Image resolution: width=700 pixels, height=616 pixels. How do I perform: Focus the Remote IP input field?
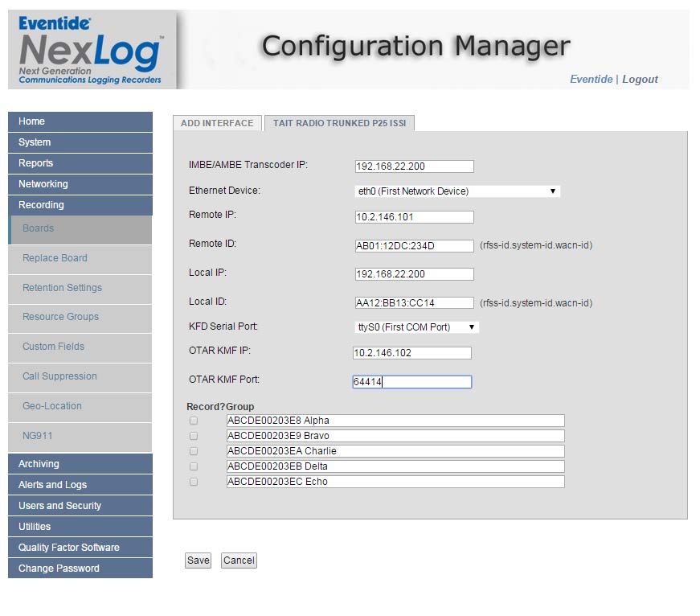414,217
